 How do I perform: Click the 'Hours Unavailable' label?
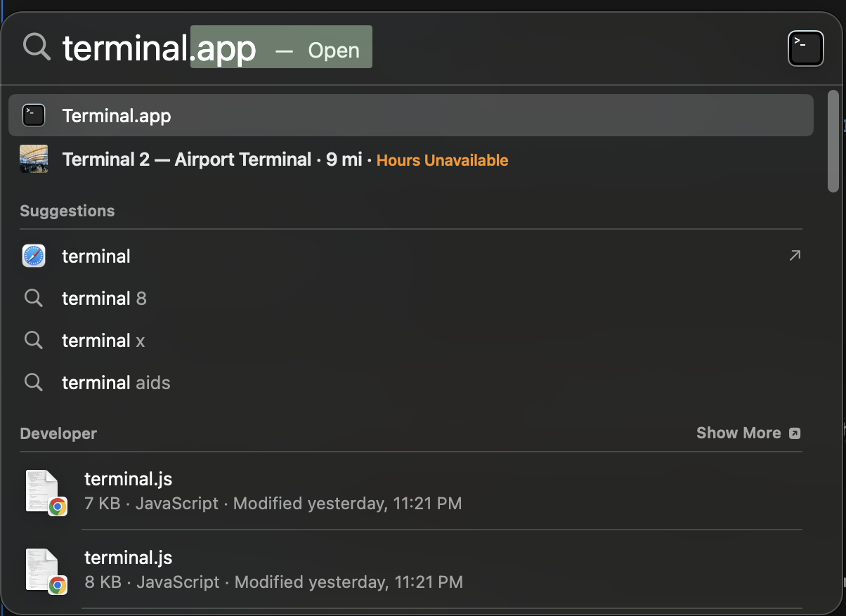(x=442, y=160)
